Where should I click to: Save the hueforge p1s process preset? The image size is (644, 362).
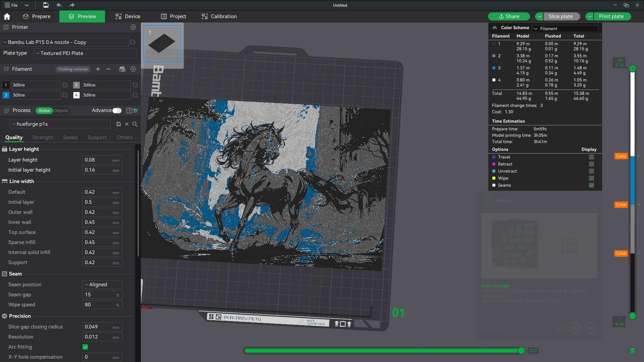click(x=119, y=124)
